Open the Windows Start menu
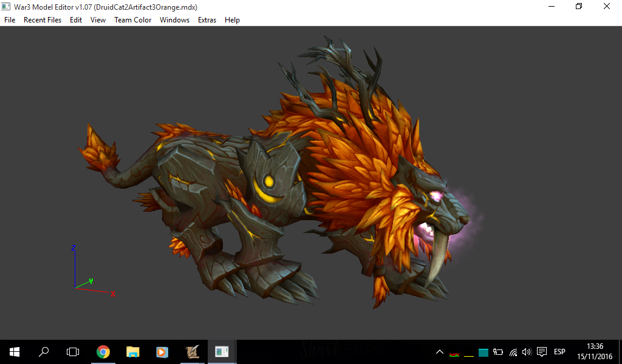This screenshot has height=364, width=622. (x=15, y=352)
